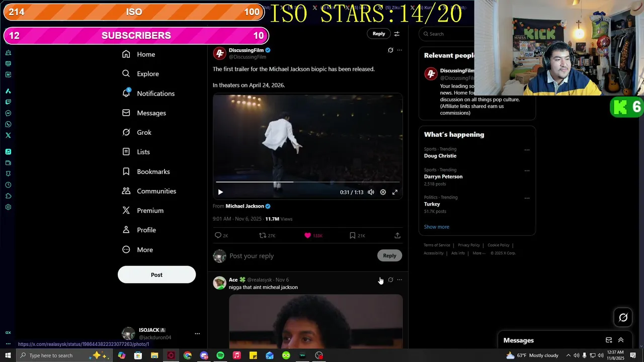Viewport: 644px width, 362px height.
Task: Open options for Turkey trend
Action: click(x=527, y=198)
